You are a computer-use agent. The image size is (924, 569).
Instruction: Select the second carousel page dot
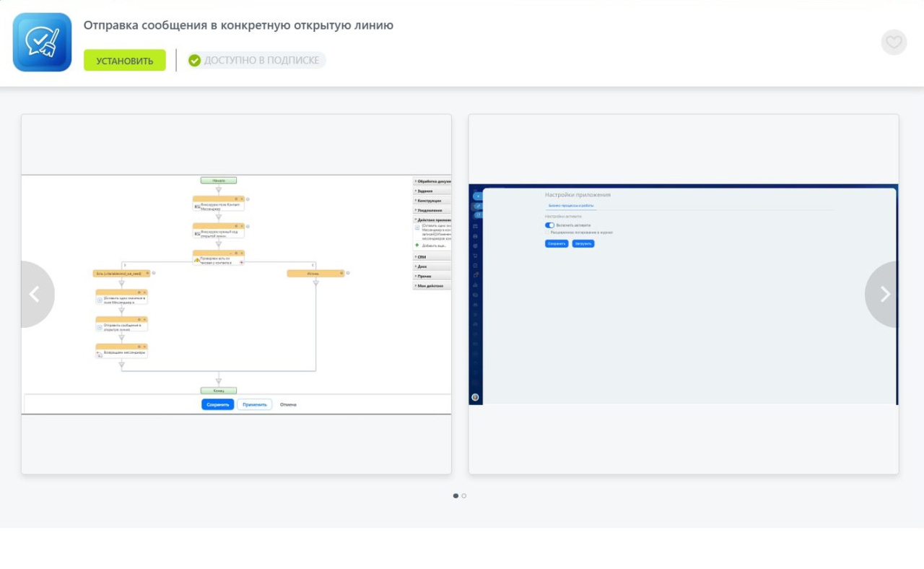464,496
